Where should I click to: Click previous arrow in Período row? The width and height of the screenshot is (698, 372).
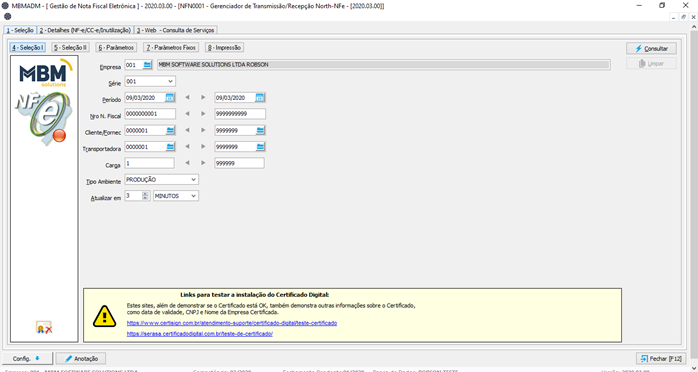coord(187,97)
